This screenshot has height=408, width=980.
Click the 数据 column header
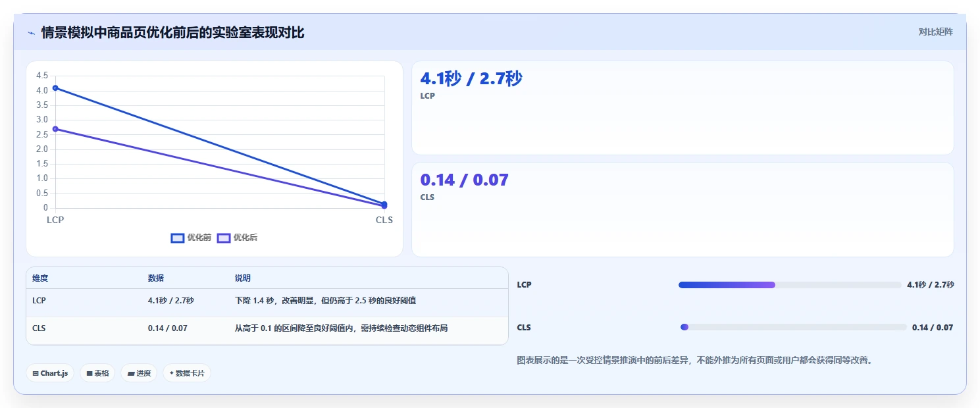[156, 278]
